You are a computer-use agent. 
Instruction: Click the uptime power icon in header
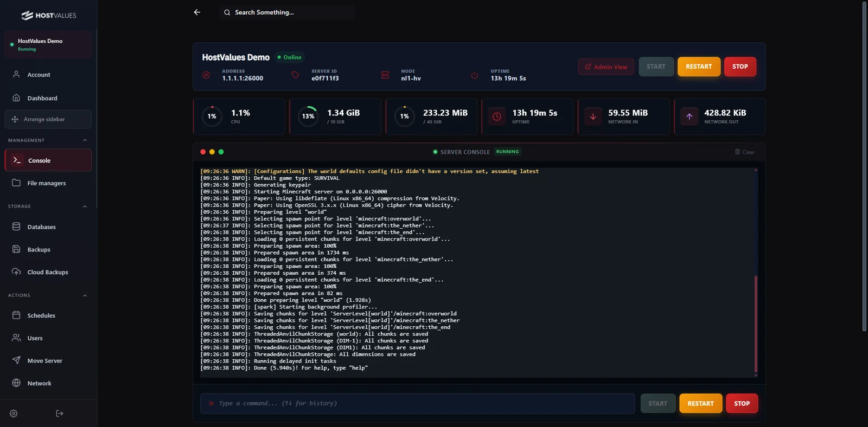(x=475, y=75)
